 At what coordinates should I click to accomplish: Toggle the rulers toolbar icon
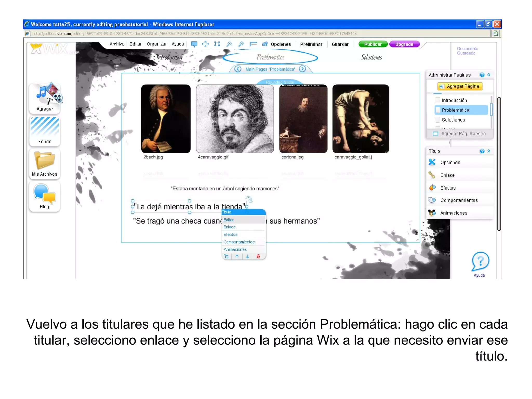tap(253, 44)
